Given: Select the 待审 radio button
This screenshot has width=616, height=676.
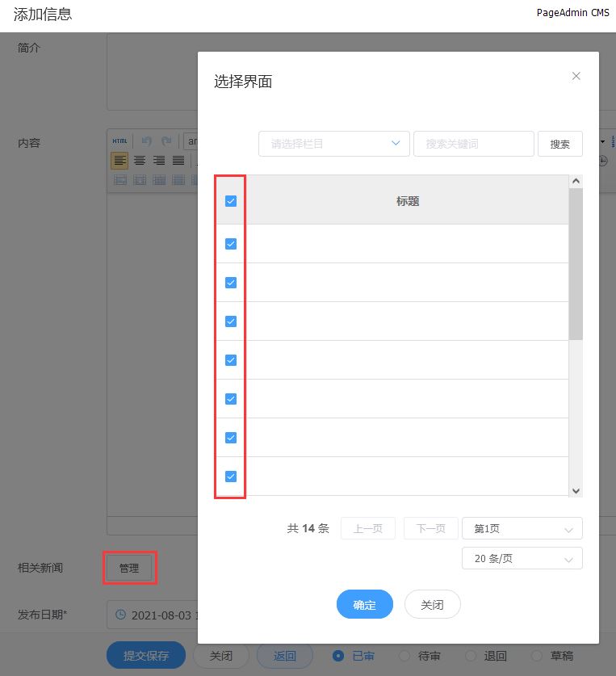Looking at the screenshot, I should coord(403,656).
